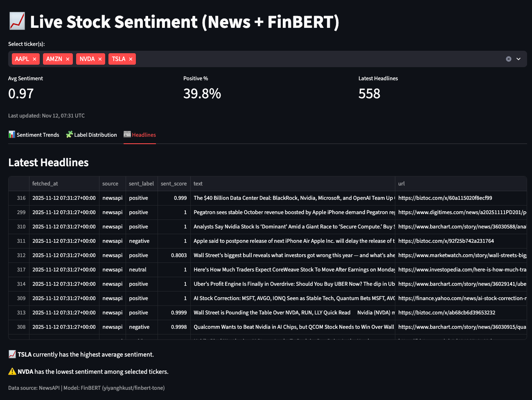The height and width of the screenshot is (400, 532).
Task: Click the text column header
Action: point(198,184)
